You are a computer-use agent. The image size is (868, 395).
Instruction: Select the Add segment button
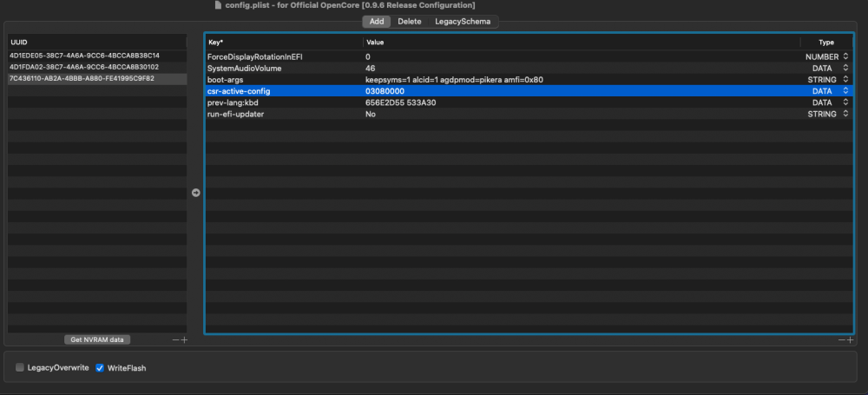pos(377,22)
